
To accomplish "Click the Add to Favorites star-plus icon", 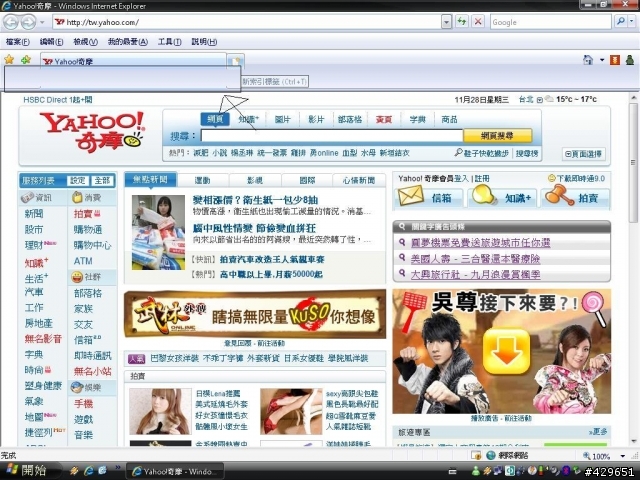I will pyautogui.click(x=26, y=60).
